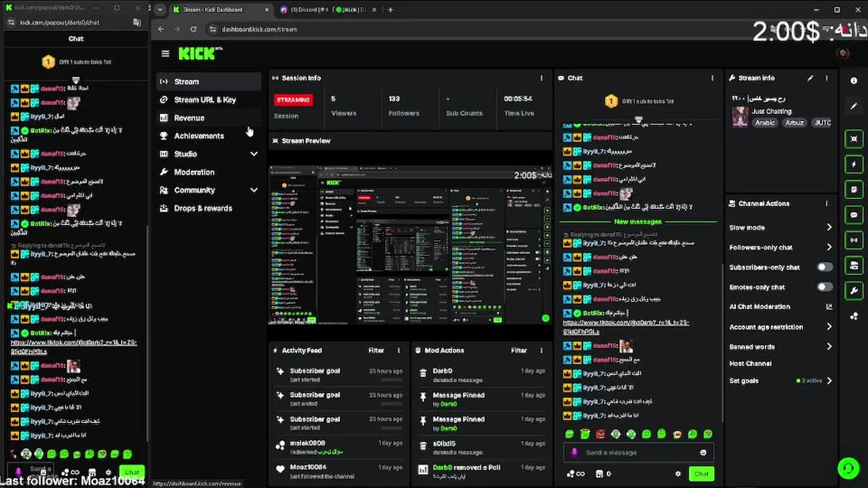Open the Channel Actions three-dot menu

click(x=827, y=203)
